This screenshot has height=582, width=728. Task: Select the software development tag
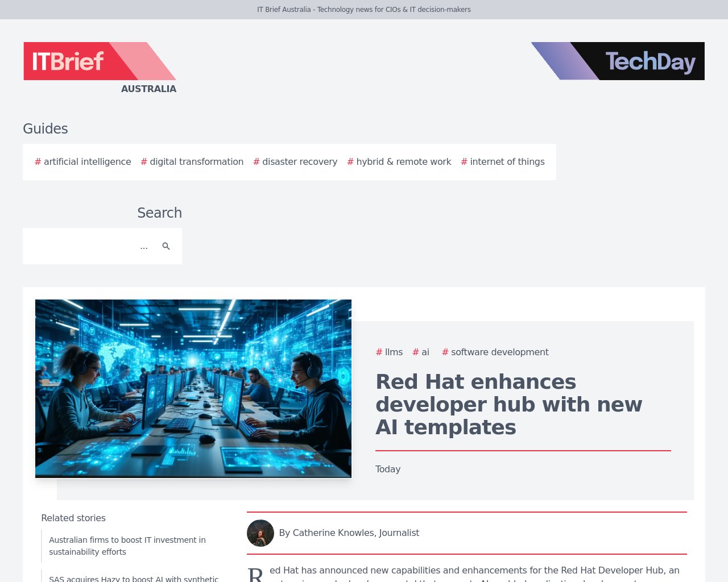click(x=495, y=352)
